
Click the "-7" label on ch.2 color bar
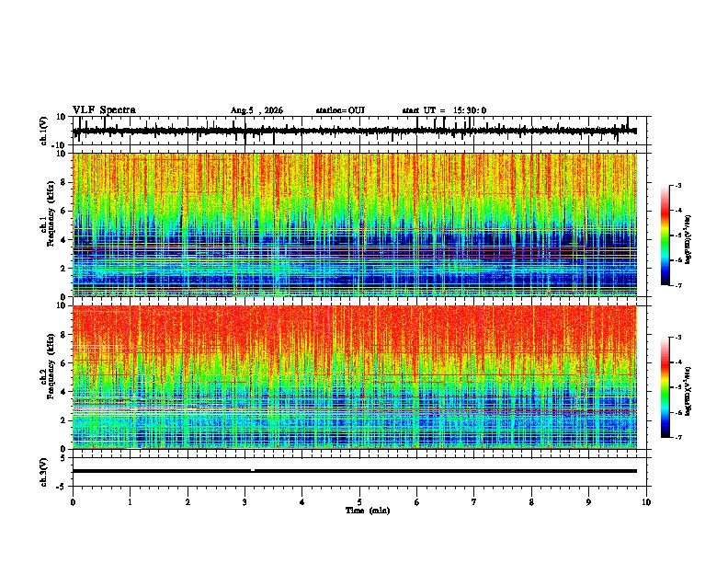[x=677, y=437]
